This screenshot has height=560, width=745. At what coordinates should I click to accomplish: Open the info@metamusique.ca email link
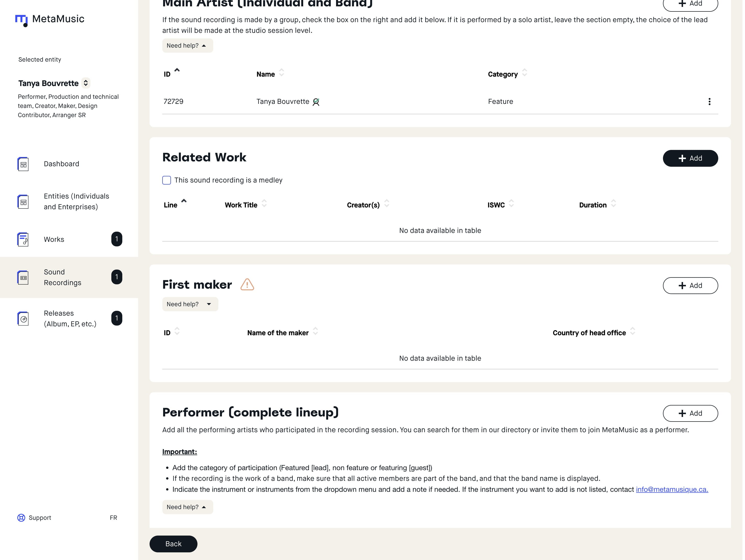(672, 490)
